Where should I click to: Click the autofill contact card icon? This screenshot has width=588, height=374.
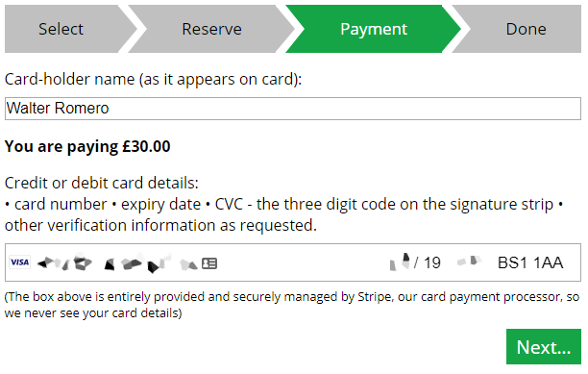pos(209,263)
